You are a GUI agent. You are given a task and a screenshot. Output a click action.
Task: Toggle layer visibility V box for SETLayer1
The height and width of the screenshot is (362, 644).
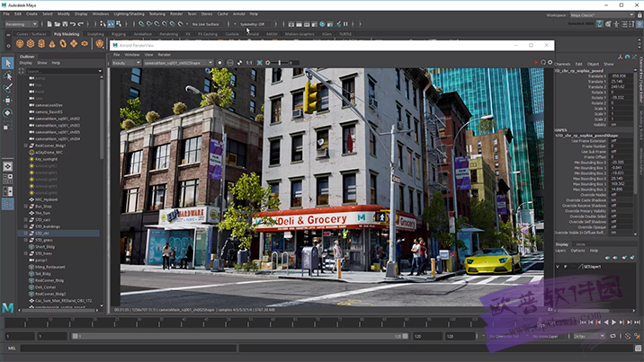(558, 267)
